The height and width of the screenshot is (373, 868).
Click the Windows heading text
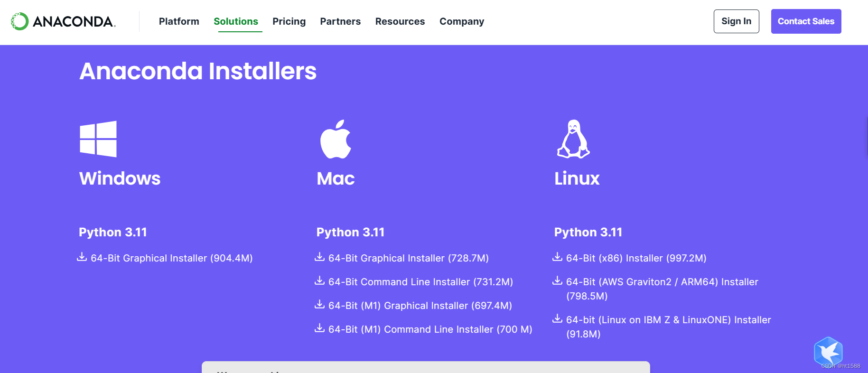(120, 178)
